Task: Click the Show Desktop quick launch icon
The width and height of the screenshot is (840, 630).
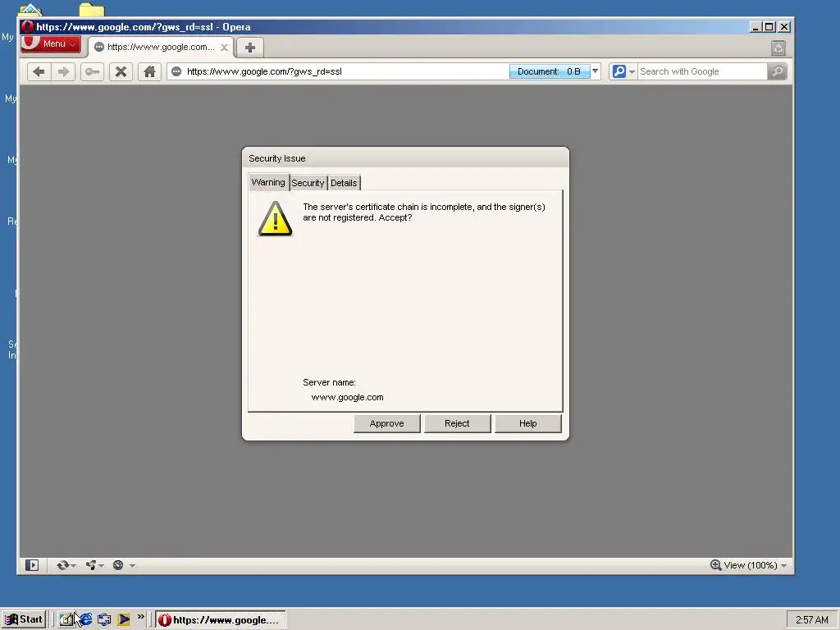Action: coord(66,620)
